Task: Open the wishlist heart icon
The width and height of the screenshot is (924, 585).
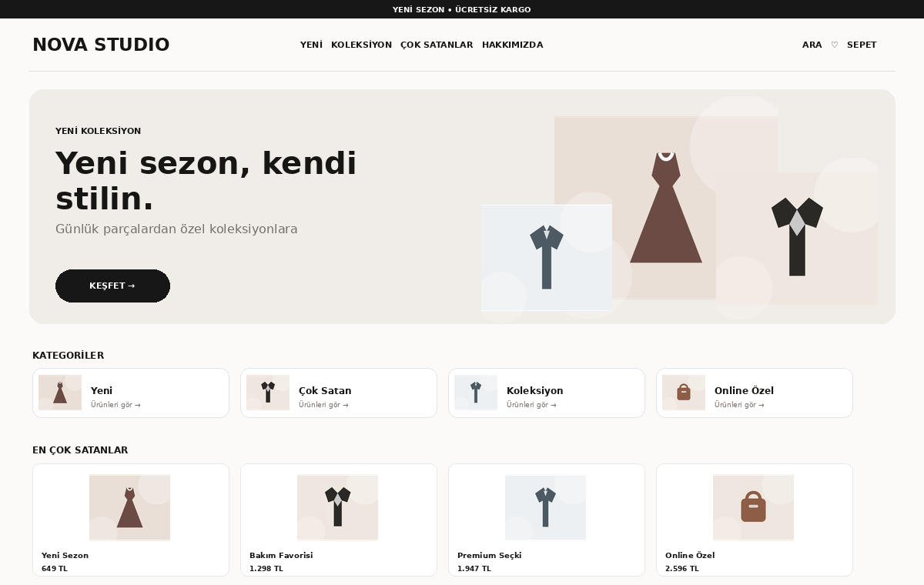Action: tap(835, 45)
